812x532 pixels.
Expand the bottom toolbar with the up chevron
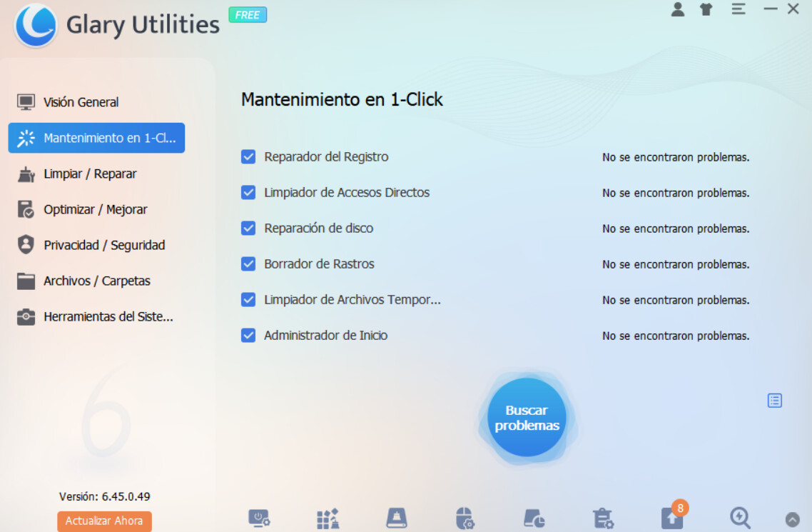tap(792, 519)
